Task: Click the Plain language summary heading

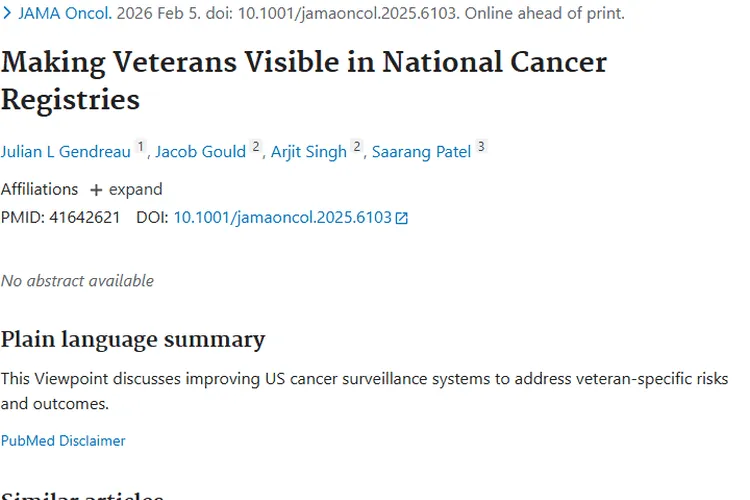Action: (x=133, y=340)
